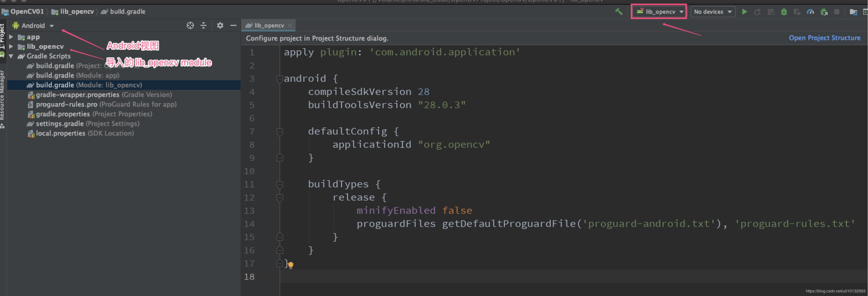Select opened file target icon in Project panel
Image resolution: width=868 pixels, height=296 pixels.
pos(190,26)
